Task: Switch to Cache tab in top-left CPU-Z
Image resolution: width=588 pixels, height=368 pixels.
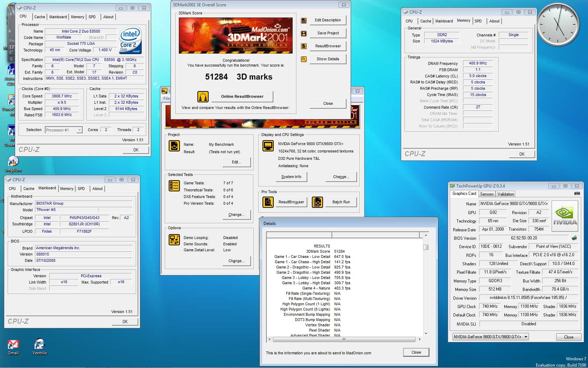Action: click(x=40, y=17)
